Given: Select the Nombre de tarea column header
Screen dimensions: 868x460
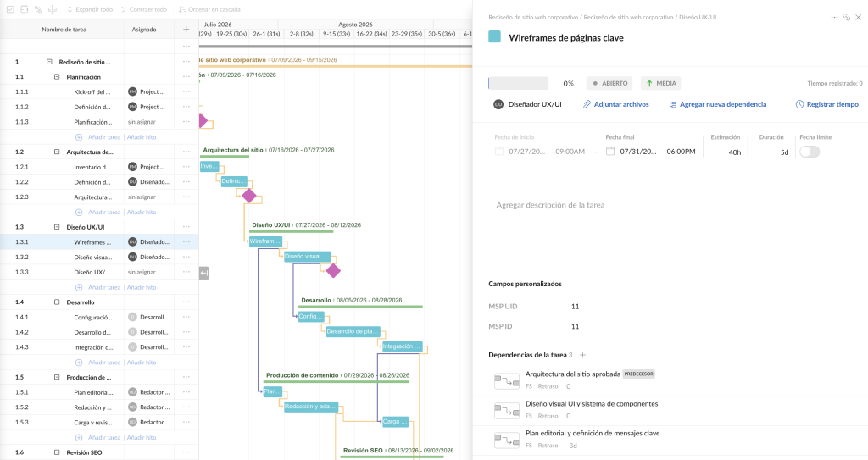Looking at the screenshot, I should (x=64, y=30).
